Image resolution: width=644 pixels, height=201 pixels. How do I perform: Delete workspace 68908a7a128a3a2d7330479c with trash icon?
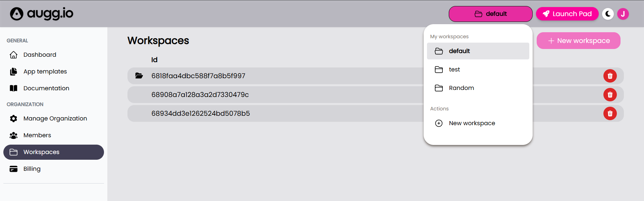click(x=610, y=95)
